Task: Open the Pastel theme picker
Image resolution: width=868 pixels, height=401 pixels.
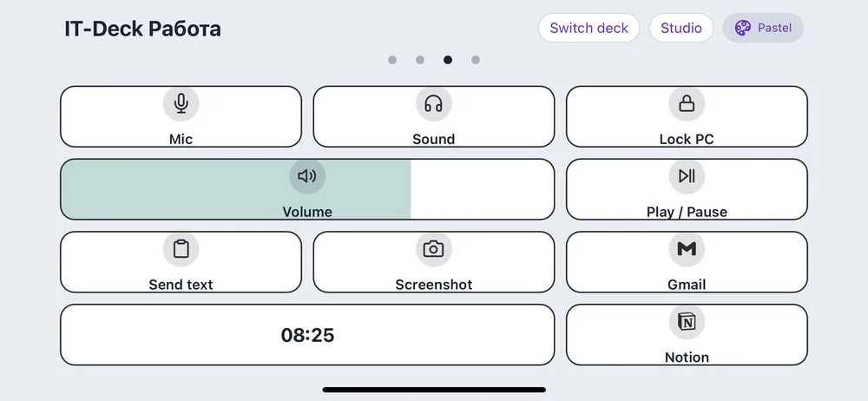Action: click(763, 28)
